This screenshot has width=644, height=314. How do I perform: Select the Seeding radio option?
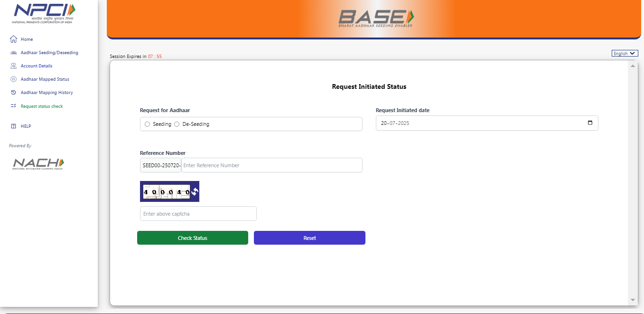coord(148,124)
